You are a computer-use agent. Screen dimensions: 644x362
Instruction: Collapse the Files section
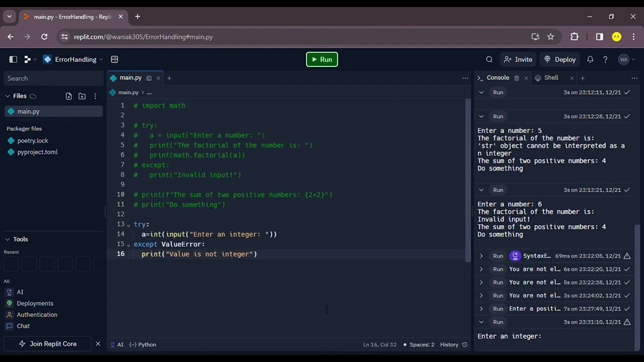pyautogui.click(x=8, y=96)
